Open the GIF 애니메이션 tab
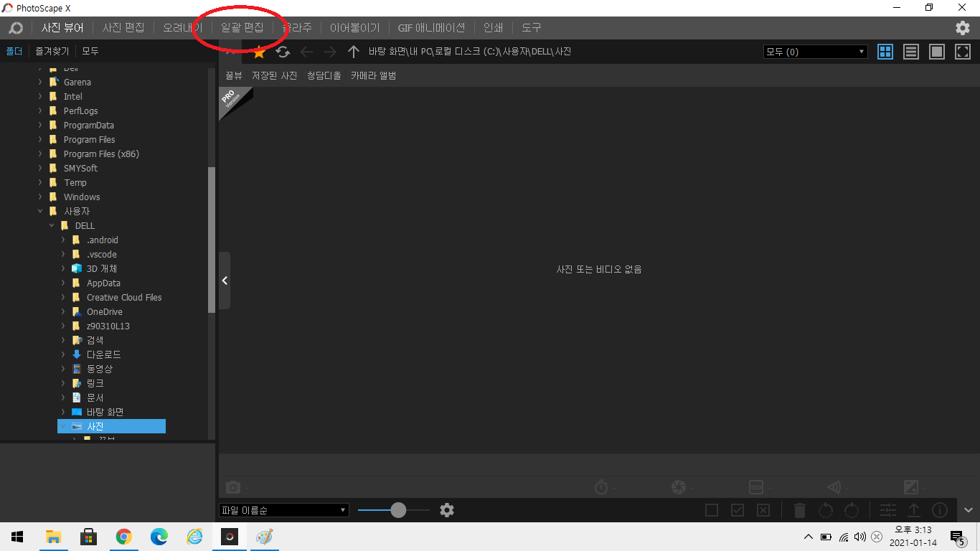 coord(432,28)
